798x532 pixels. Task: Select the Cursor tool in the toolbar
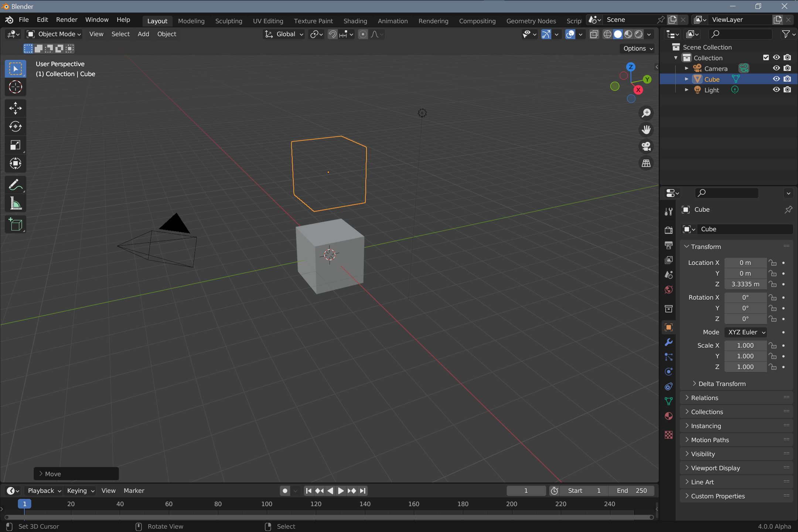pos(15,87)
